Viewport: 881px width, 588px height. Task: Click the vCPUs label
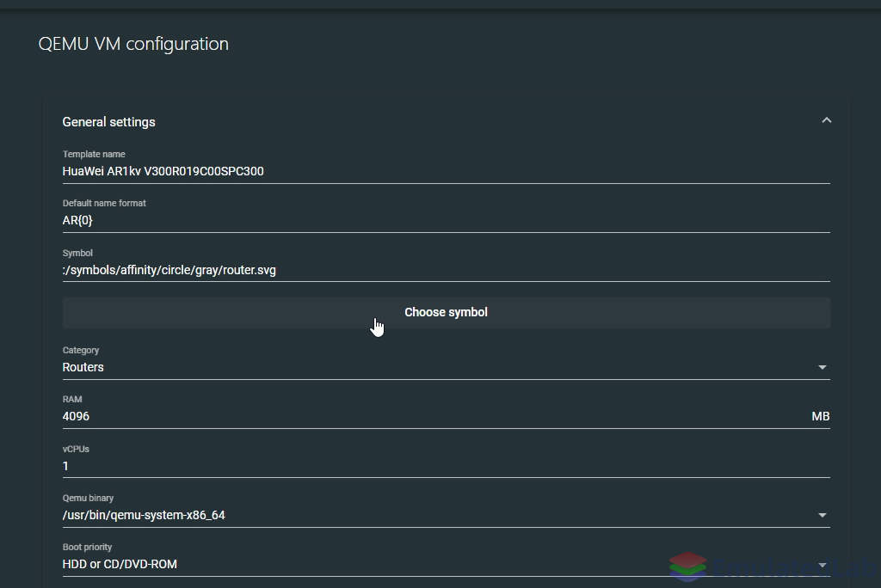76,450
